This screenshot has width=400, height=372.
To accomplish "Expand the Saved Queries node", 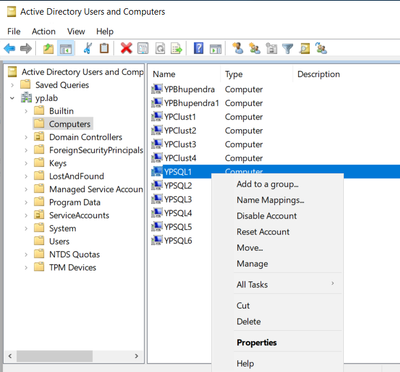I will 12,85.
